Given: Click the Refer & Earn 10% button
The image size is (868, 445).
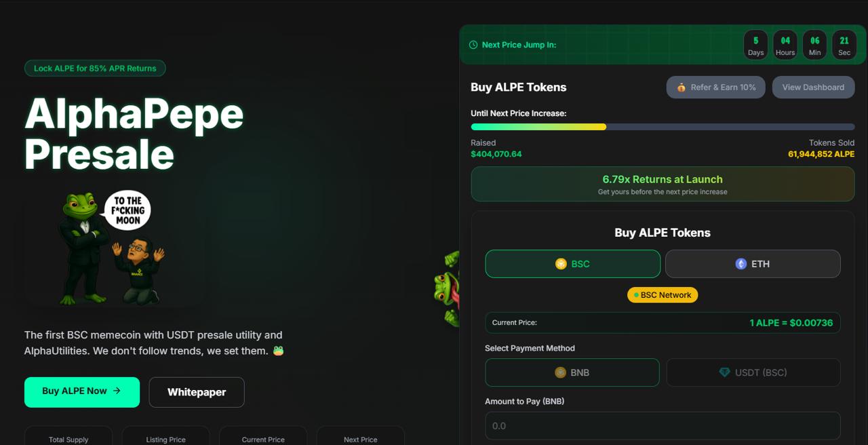Looking at the screenshot, I should click(x=716, y=87).
